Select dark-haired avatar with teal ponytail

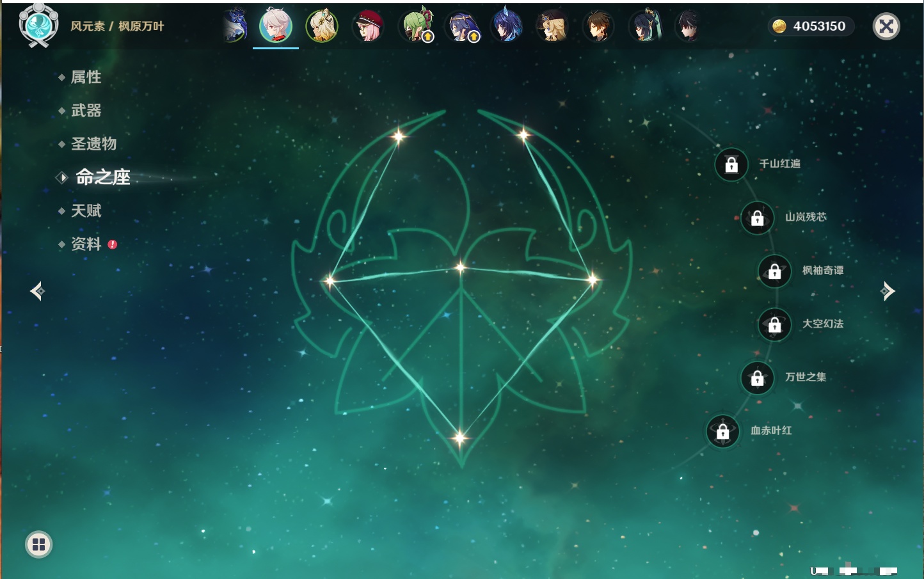click(645, 26)
